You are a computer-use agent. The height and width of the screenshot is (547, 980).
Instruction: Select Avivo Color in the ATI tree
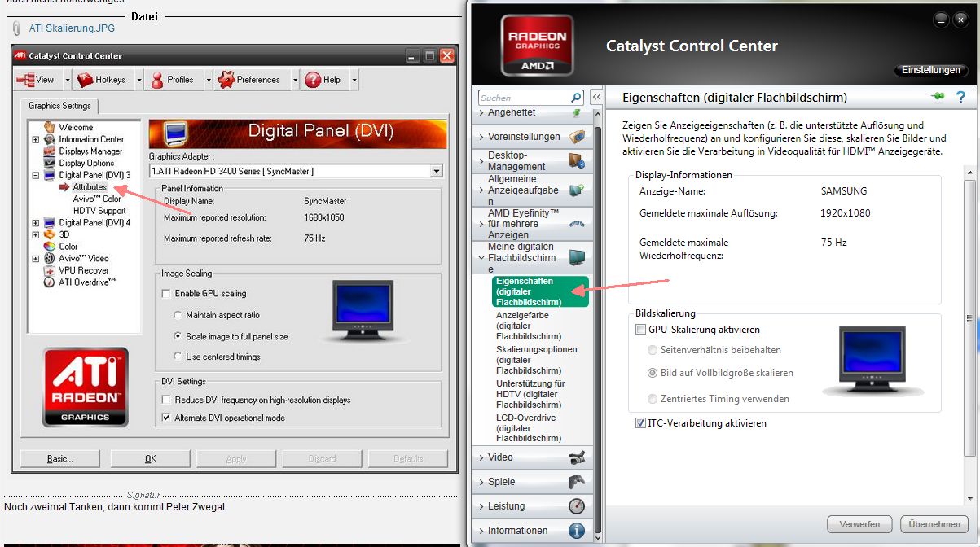point(97,199)
